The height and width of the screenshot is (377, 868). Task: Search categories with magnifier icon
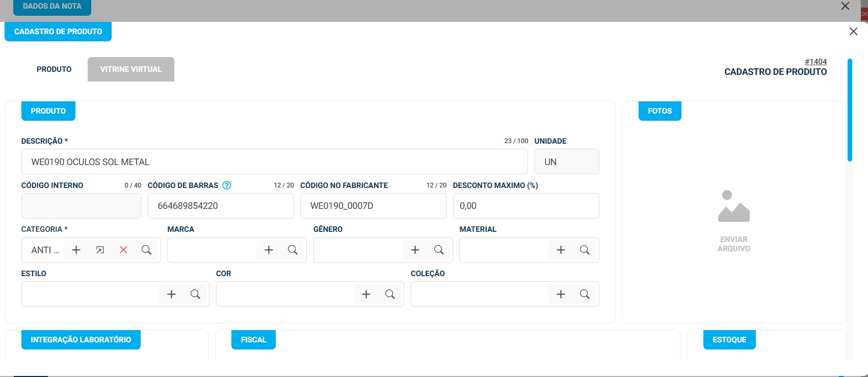pyautogui.click(x=146, y=250)
